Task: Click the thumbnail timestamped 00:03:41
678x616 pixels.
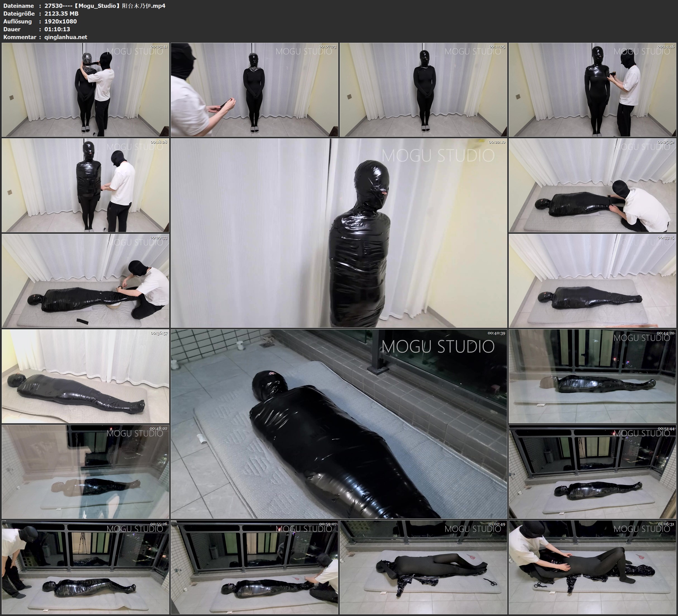Action: pyautogui.click(x=85, y=90)
